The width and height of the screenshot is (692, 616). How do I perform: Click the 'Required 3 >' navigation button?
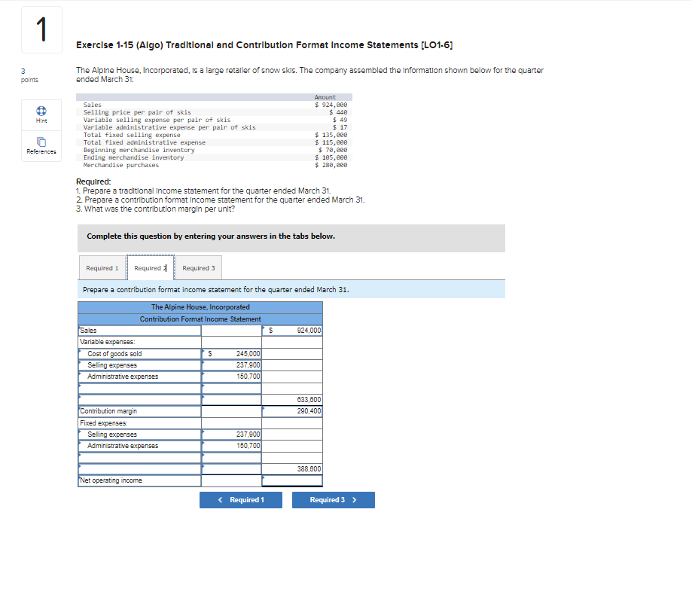click(x=333, y=499)
